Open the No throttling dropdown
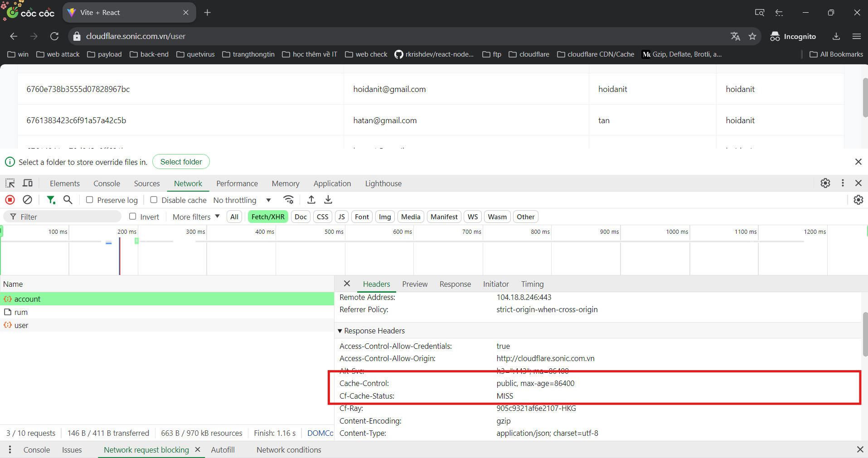 (242, 200)
